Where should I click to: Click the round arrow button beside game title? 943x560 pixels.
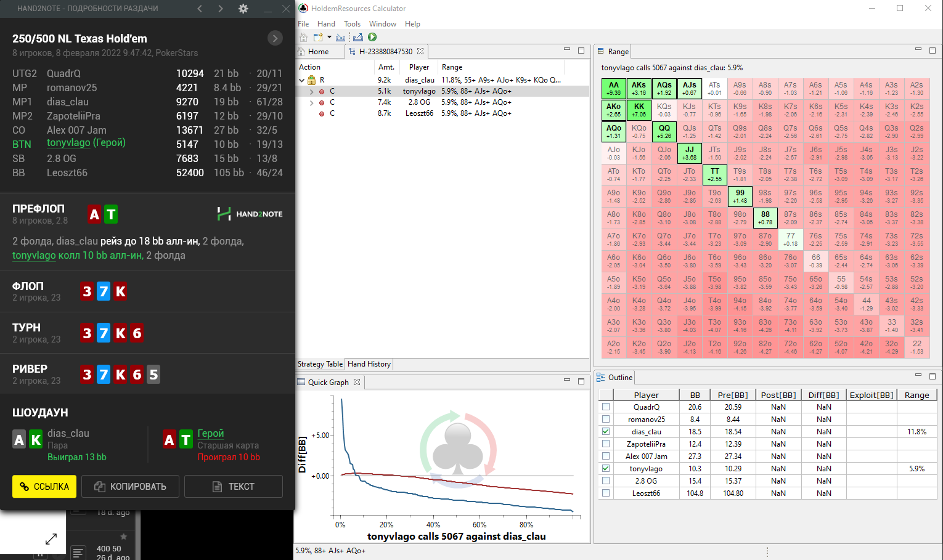coord(275,38)
